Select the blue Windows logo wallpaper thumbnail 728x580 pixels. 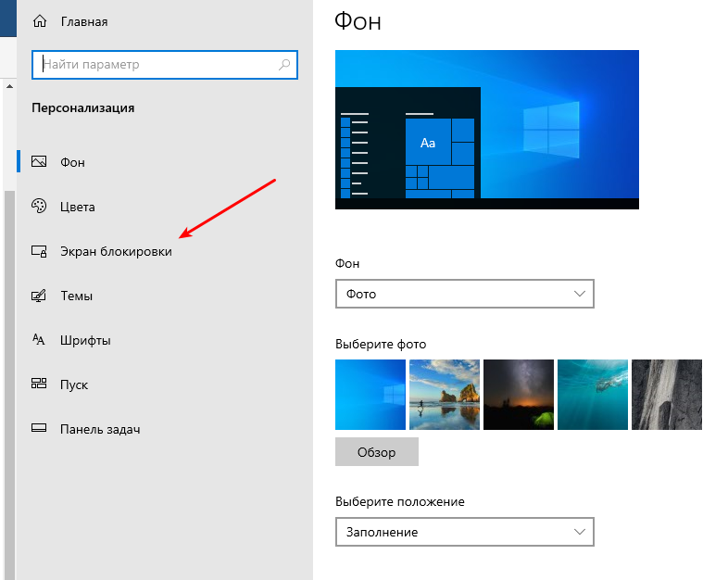[370, 395]
